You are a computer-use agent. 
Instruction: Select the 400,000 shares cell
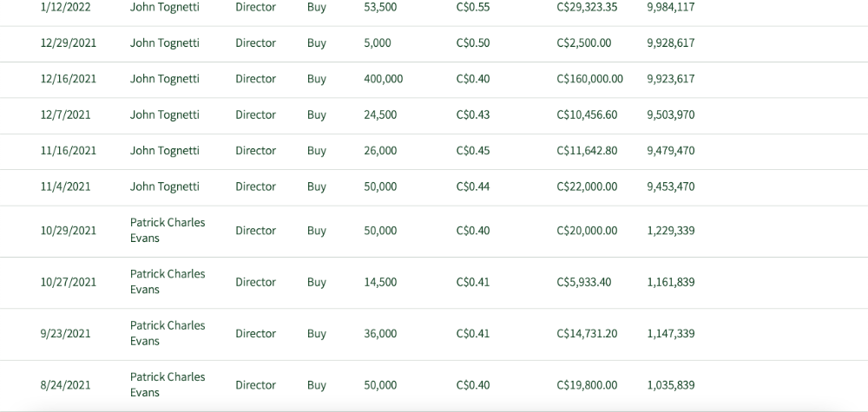click(x=383, y=79)
